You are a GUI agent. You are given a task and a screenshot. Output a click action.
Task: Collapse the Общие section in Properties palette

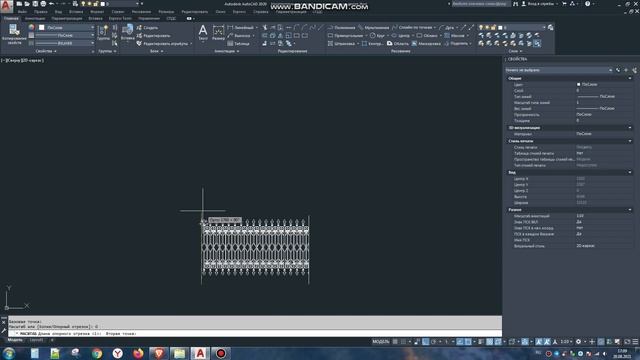click(630, 78)
